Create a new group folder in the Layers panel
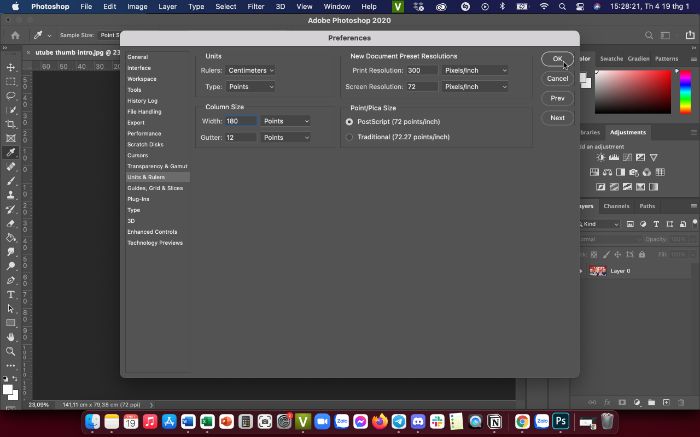Screen dimensions: 700x437 [x=652, y=403]
